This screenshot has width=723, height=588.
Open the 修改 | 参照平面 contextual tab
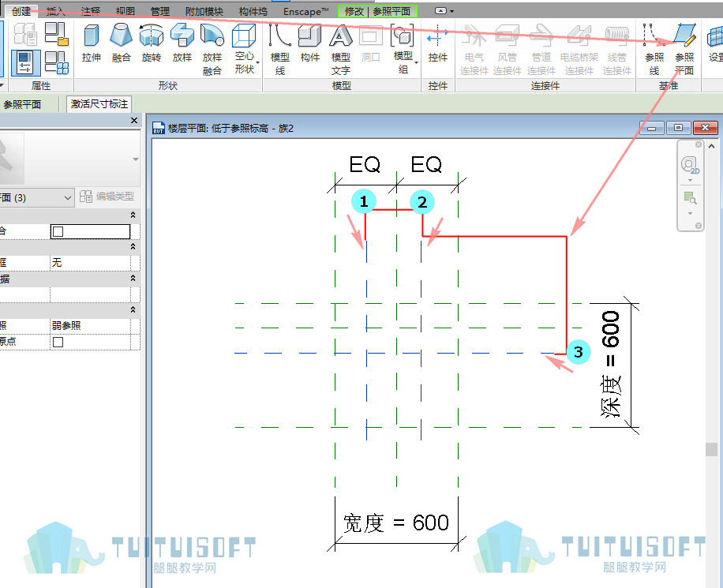pyautogui.click(x=377, y=11)
